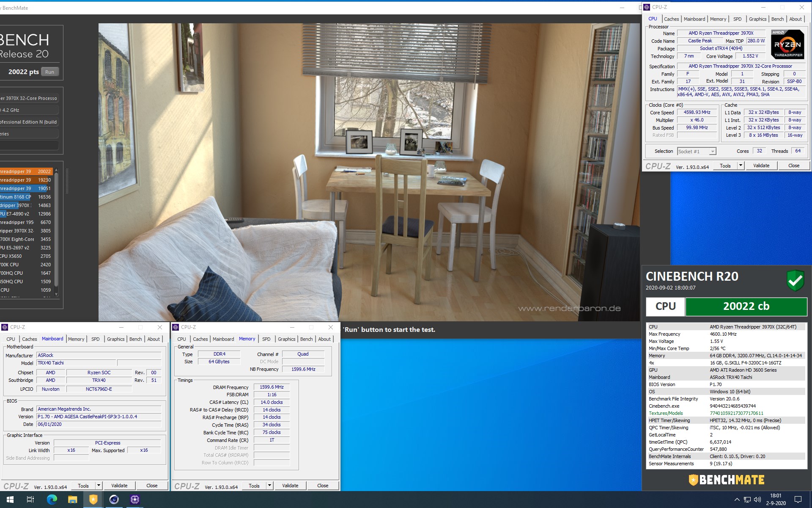Open Tools dropdown arrow in CPU-Z CPU window
Screen dimensions: 812x508
pos(741,166)
